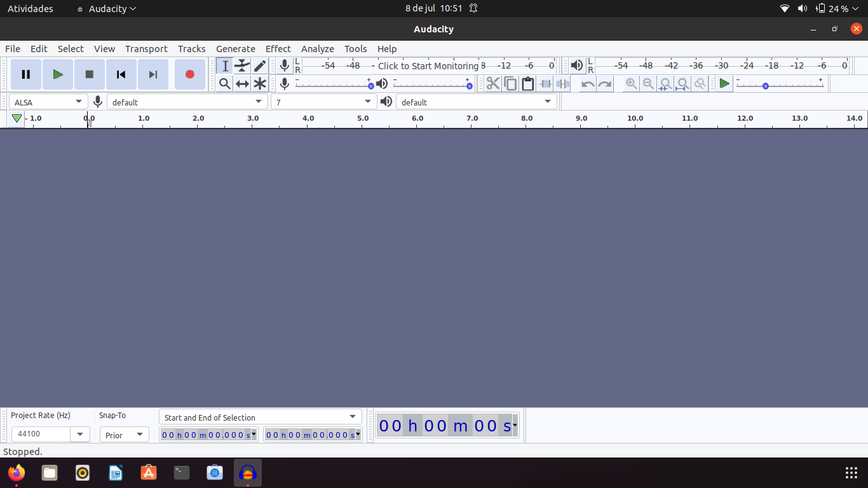Start playback with the Play button
This screenshot has width=868, height=488.
click(x=58, y=74)
